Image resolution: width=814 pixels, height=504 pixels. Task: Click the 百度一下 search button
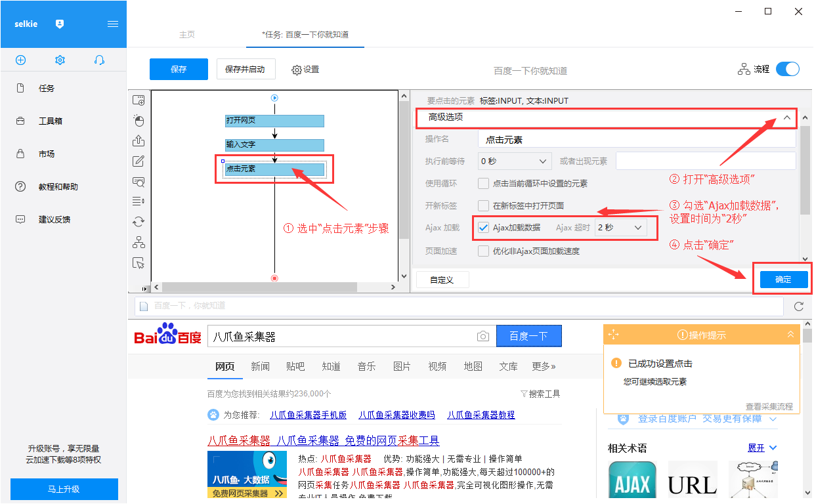(x=529, y=336)
